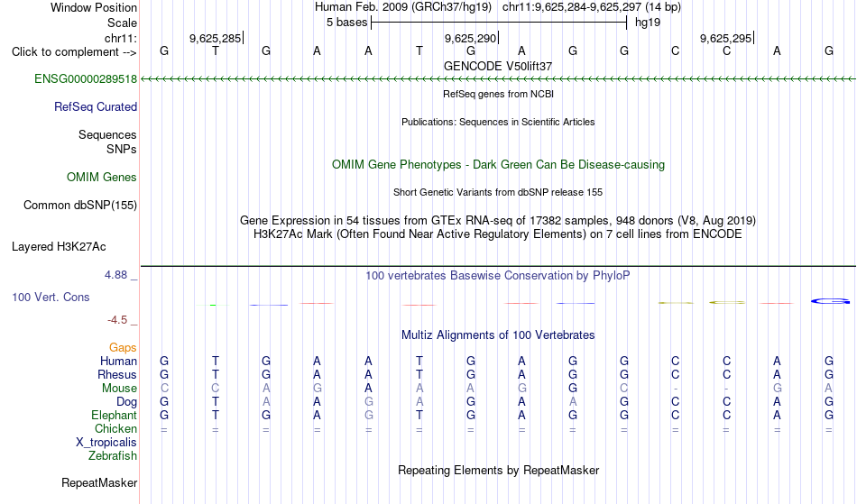Click the Rhesus species row label
The image size is (857, 504).
pos(117,375)
